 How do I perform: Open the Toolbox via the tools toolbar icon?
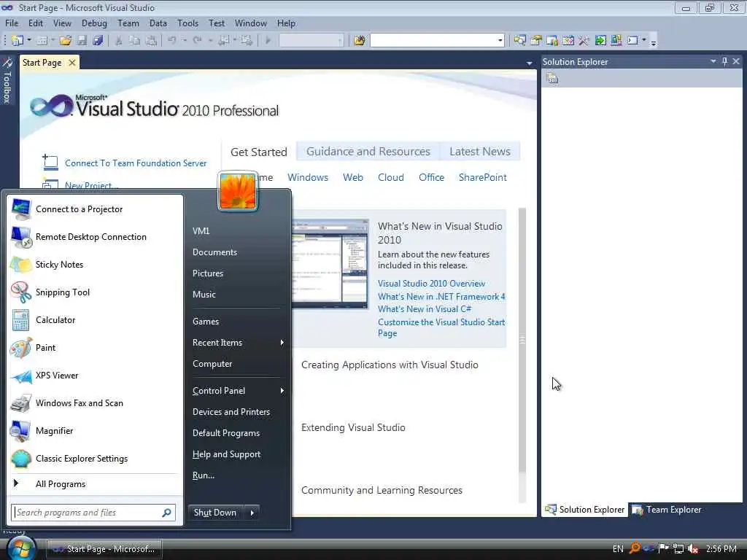click(x=584, y=41)
